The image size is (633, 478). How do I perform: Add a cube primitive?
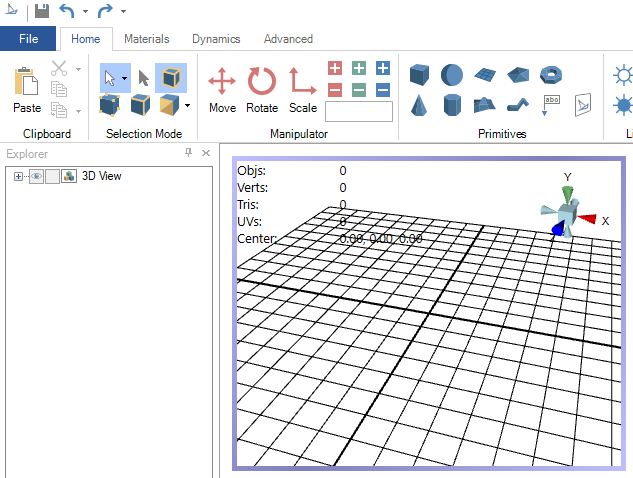[x=420, y=75]
